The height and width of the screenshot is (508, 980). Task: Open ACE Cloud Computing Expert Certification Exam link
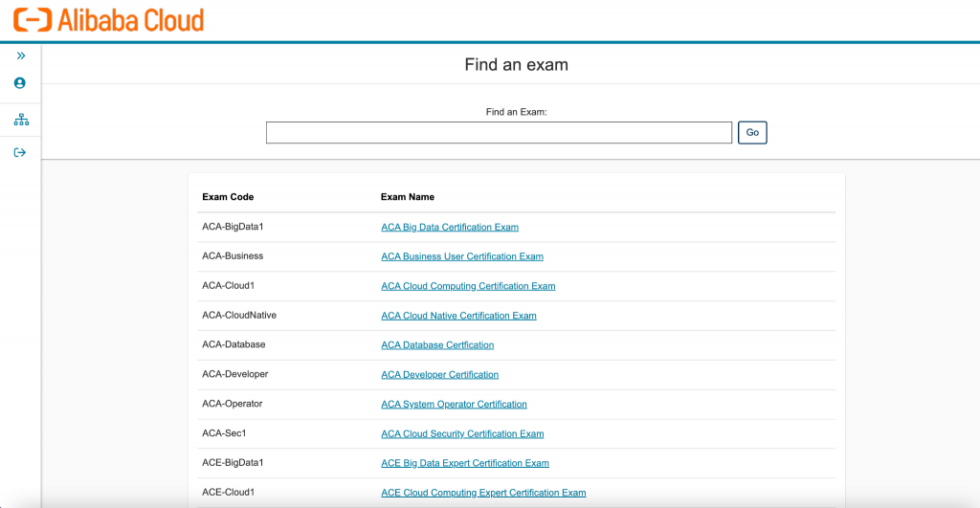(483, 493)
